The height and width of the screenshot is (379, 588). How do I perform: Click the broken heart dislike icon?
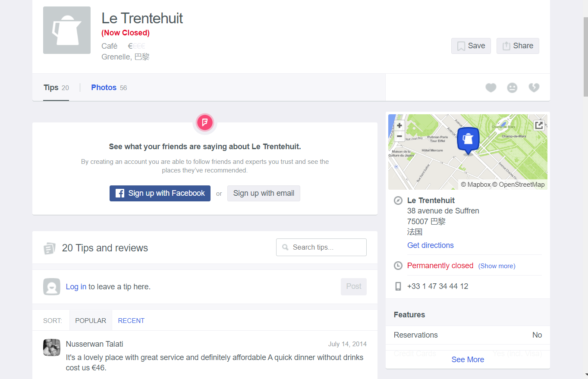coord(534,88)
